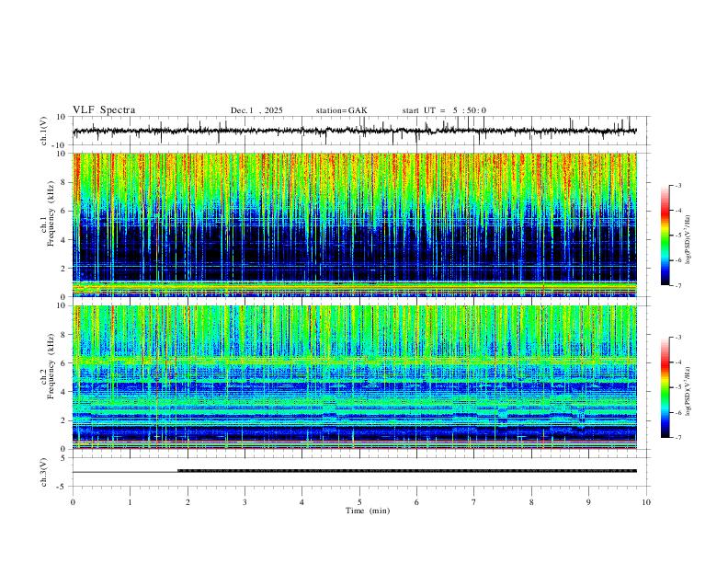Click the 'ch.3(V)' axis label
This screenshot has width=728, height=563.
[x=44, y=473]
